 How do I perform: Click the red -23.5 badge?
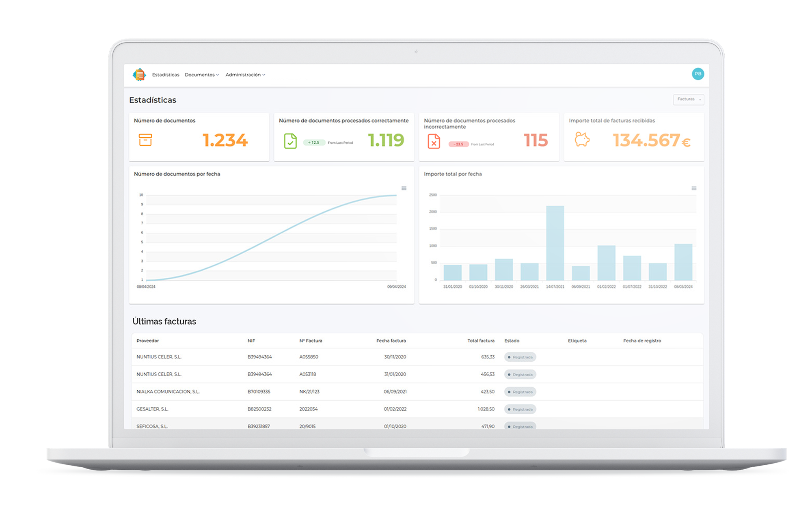point(459,144)
